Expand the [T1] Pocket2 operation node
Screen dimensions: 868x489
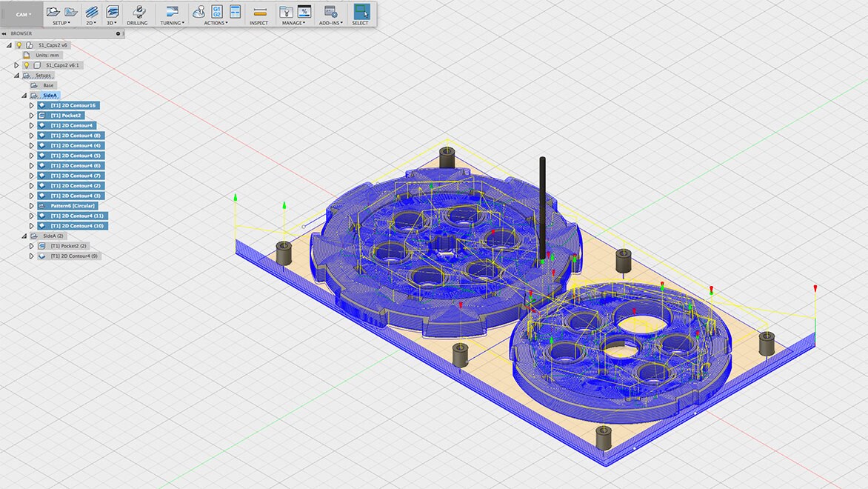point(31,116)
